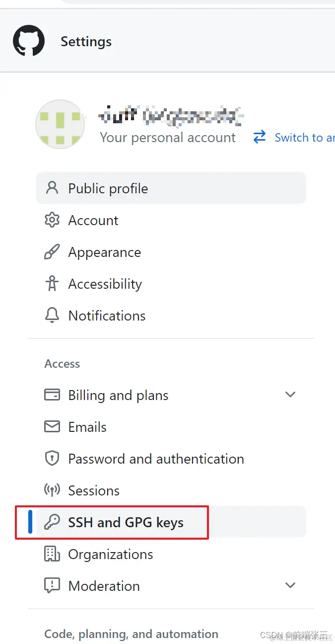Click the credit card Billing icon

(x=52, y=395)
